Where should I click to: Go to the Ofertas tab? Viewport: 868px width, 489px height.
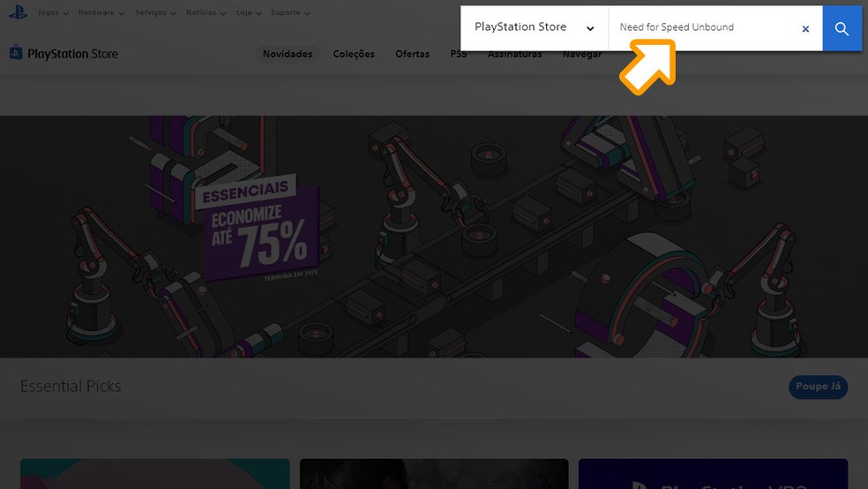pos(412,54)
